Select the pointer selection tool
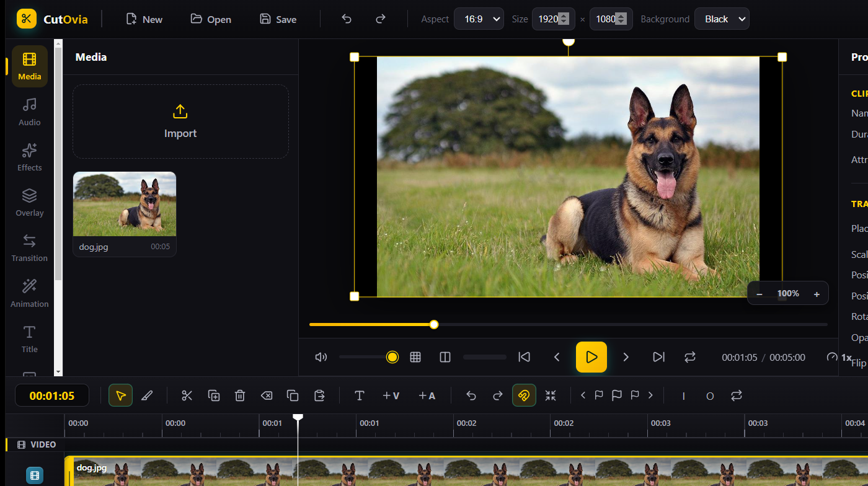The width and height of the screenshot is (868, 486). click(121, 395)
